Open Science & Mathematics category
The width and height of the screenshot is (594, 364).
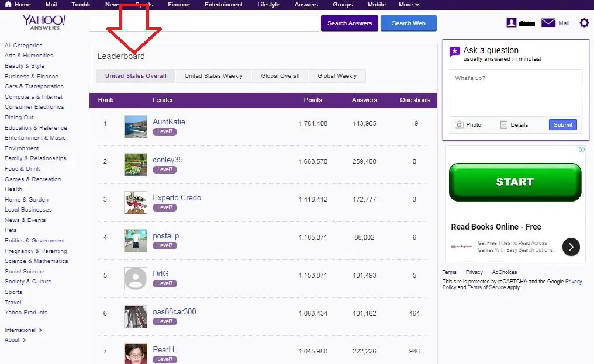pyautogui.click(x=36, y=261)
